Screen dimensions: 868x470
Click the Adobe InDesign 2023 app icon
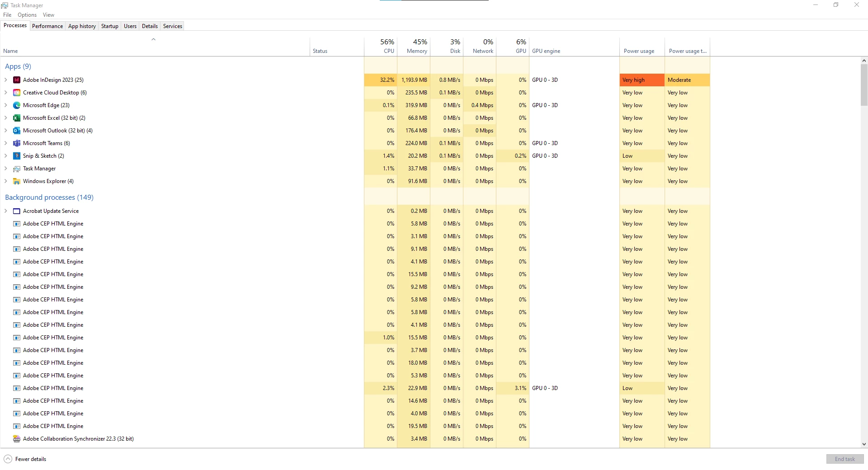17,80
